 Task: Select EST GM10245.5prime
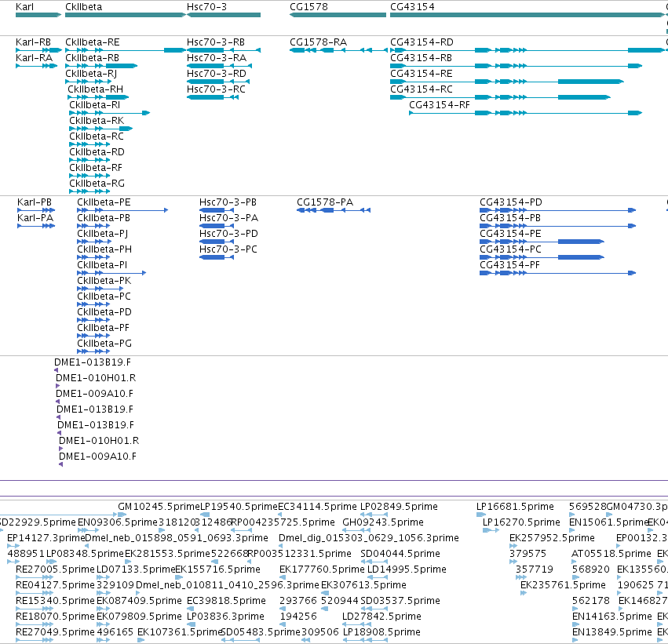point(159,507)
